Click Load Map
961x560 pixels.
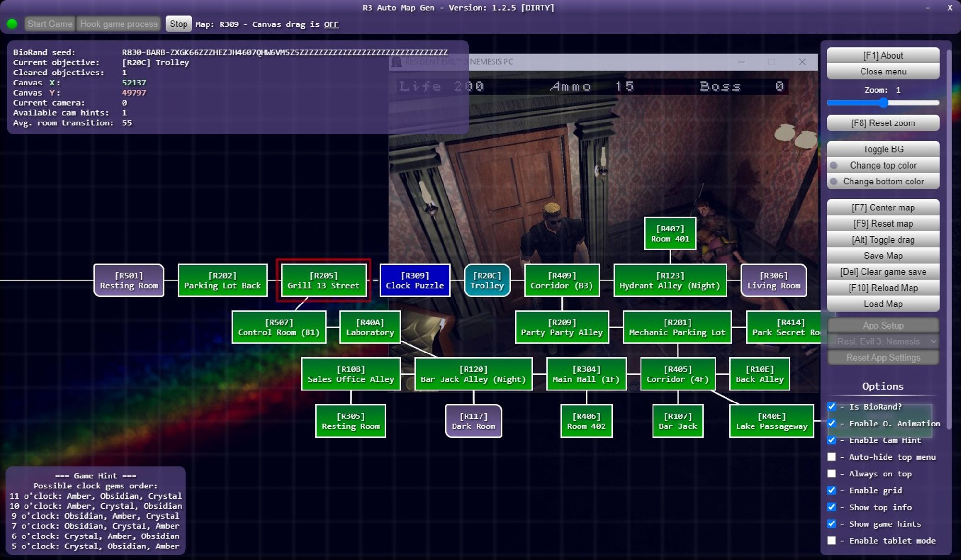click(x=883, y=304)
